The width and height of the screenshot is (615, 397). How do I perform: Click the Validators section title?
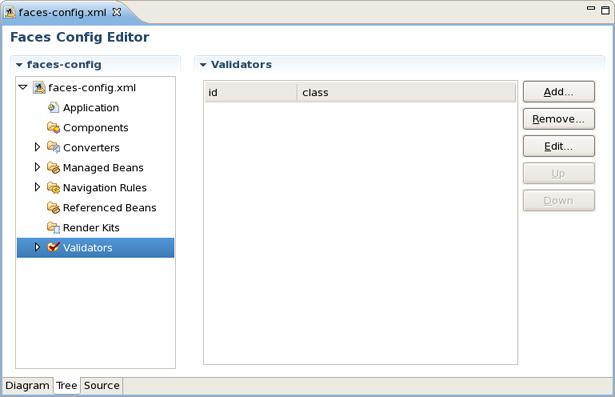tap(241, 65)
